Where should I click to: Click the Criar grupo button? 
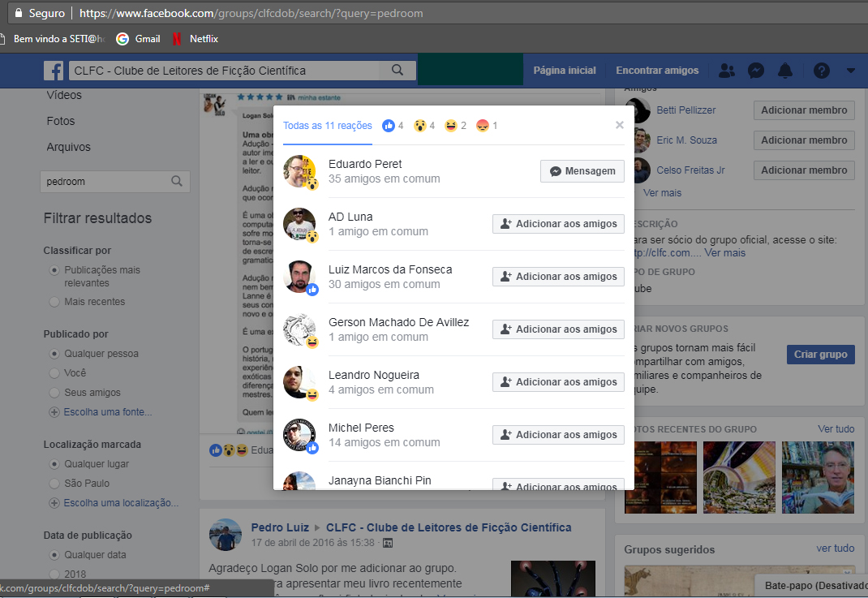(x=820, y=355)
